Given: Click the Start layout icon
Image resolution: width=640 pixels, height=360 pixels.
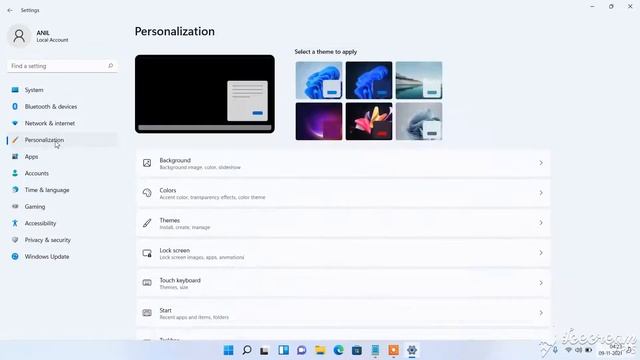Looking at the screenshot, I should pos(147,313).
